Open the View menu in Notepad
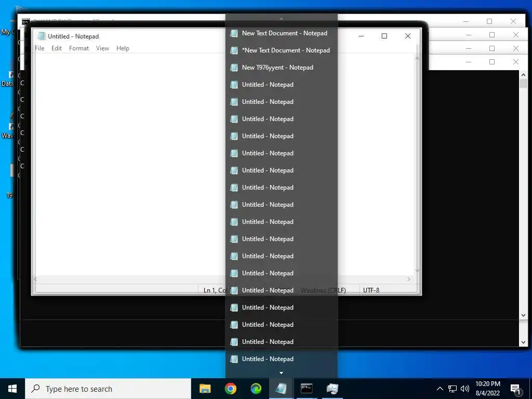Viewport: 532px width, 399px height. coord(102,48)
